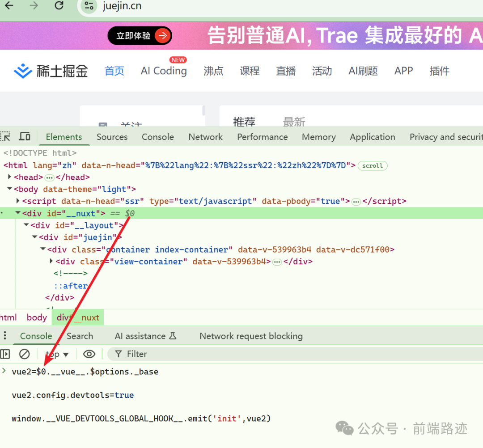Viewport: 483px width, 448px height.
Task: Collapse the div id __layout node
Action: (x=26, y=225)
